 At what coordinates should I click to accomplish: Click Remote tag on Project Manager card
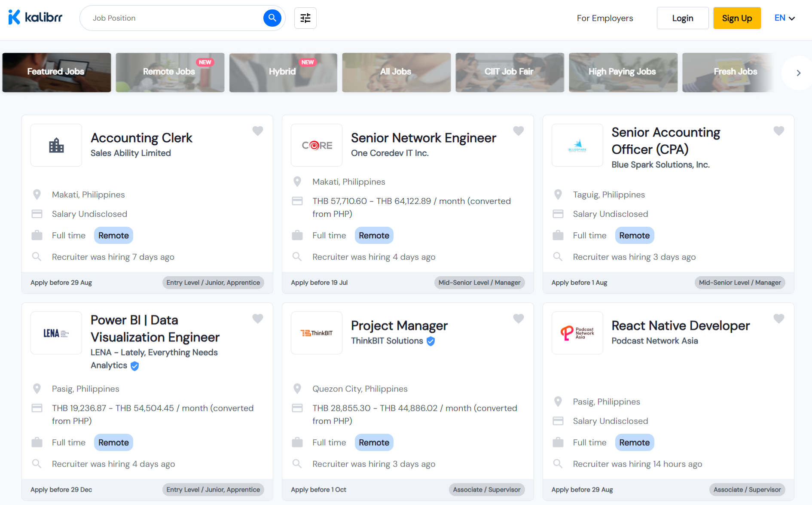point(374,442)
